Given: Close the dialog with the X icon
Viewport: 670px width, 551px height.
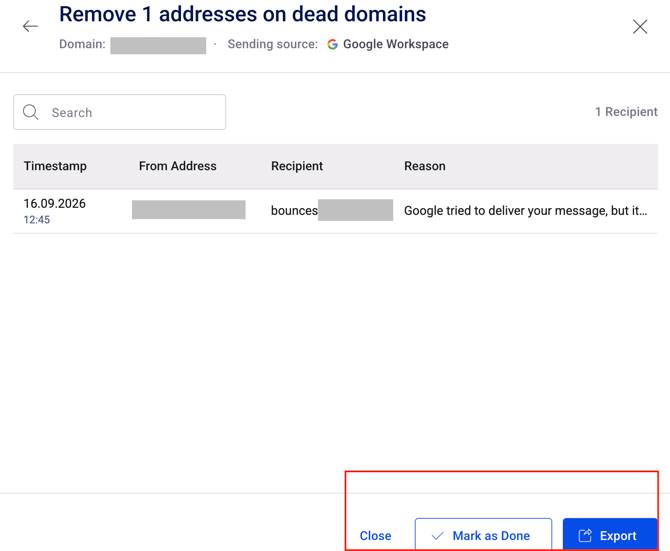Looking at the screenshot, I should pos(640,26).
